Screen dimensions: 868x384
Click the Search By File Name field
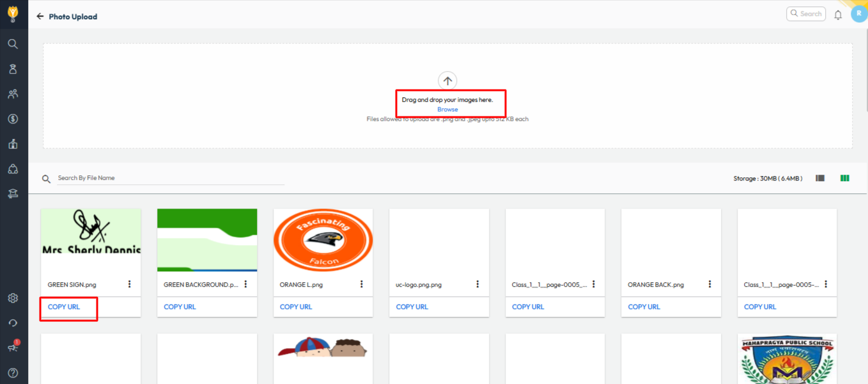coord(170,178)
